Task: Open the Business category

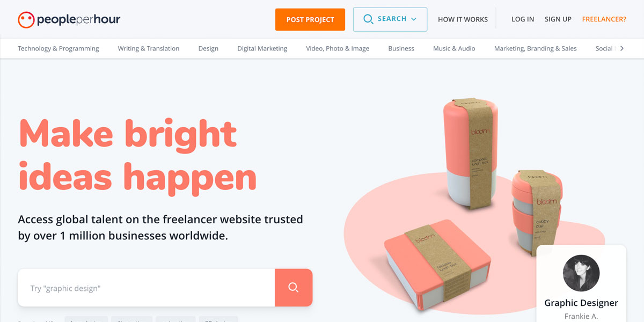Action: tap(401, 48)
